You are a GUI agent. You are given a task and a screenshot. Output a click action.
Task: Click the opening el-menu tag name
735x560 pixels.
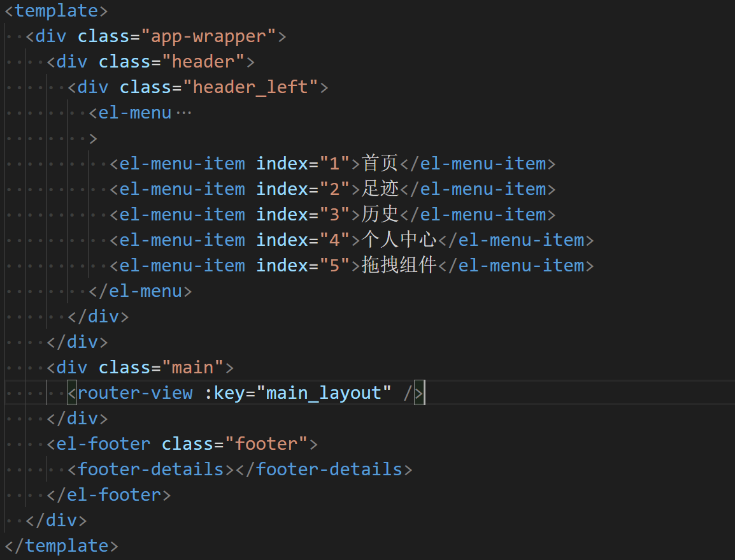[135, 113]
